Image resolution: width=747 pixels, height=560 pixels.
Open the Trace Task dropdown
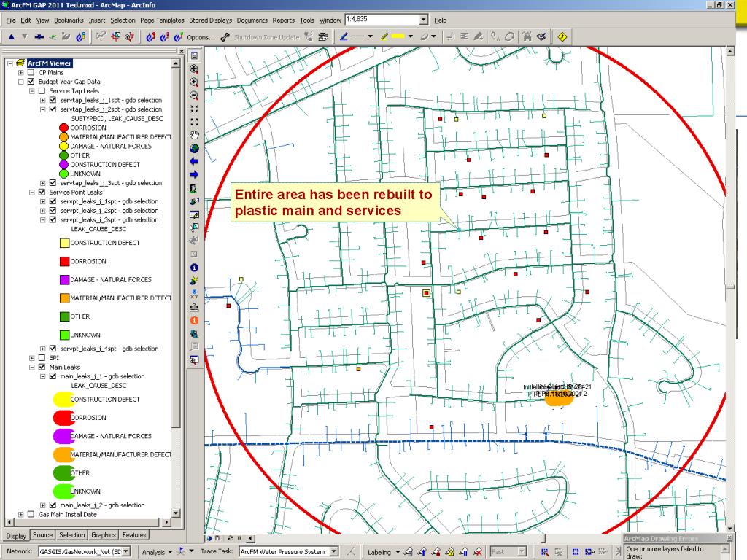[x=334, y=551]
